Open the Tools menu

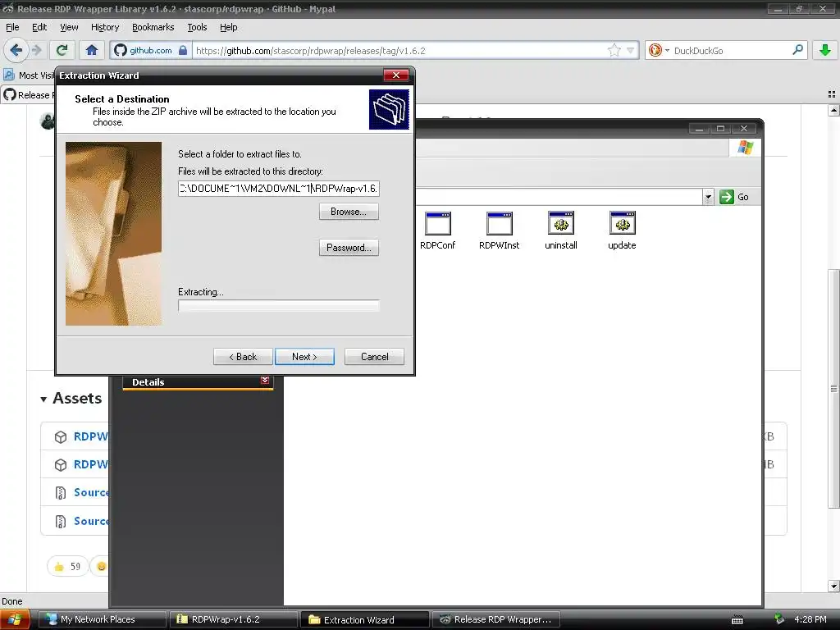pos(197,27)
